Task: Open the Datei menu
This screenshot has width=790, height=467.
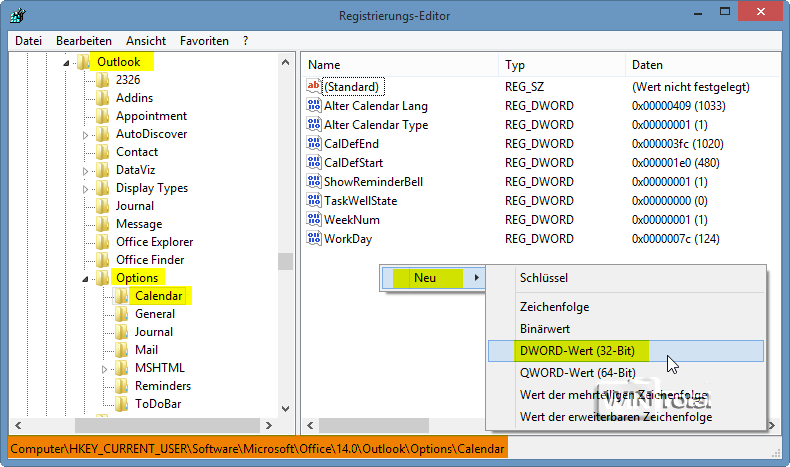Action: point(28,41)
